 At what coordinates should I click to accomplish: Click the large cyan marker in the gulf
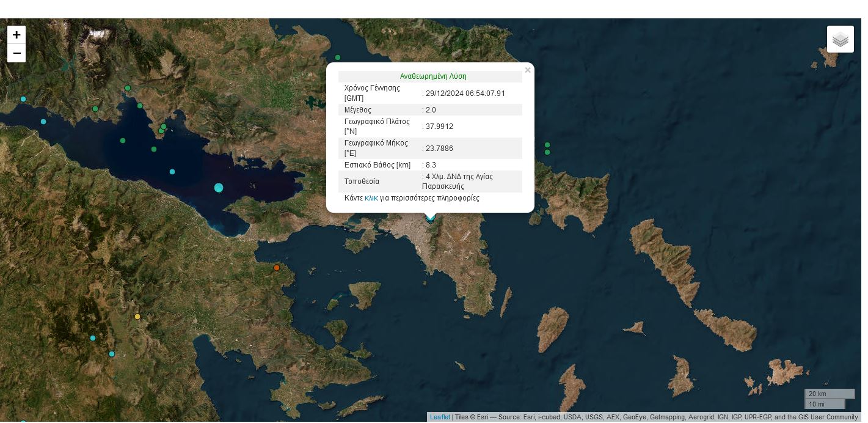219,188
